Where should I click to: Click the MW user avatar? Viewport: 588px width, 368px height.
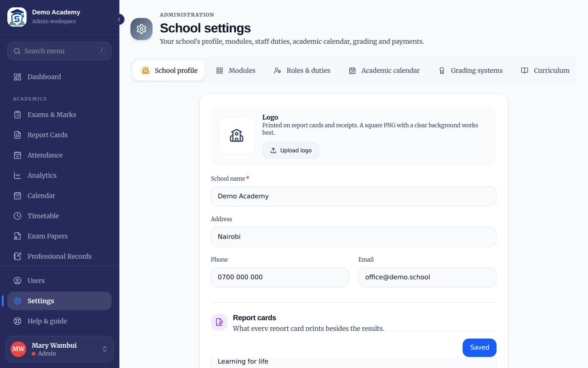[18, 349]
